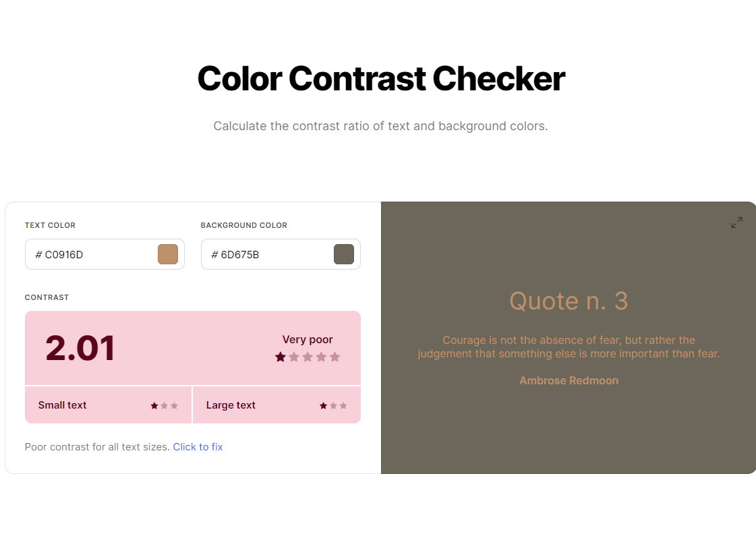The height and width of the screenshot is (534, 756).
Task: Click the five-star overall contrast rating
Action: [x=308, y=357]
